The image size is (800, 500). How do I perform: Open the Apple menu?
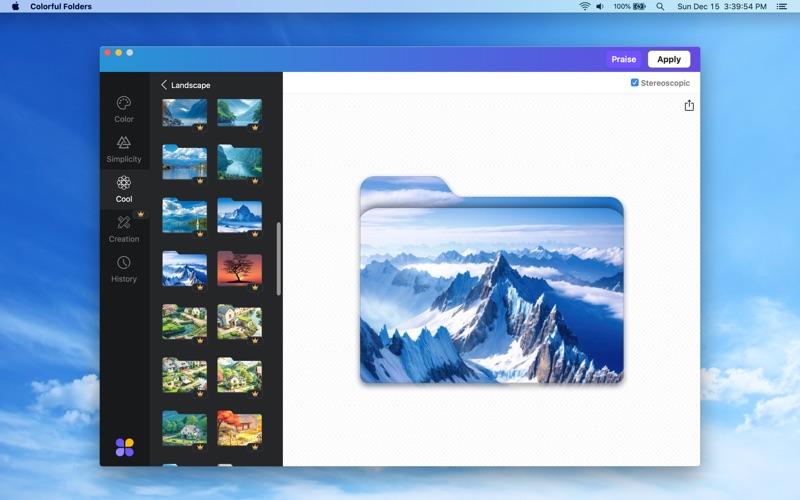(15, 6)
